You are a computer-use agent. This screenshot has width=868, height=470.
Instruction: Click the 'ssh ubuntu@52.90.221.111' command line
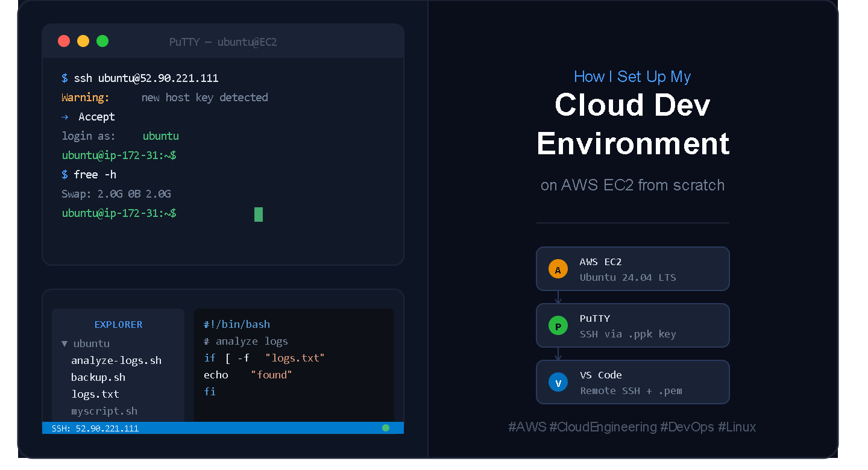(140, 78)
